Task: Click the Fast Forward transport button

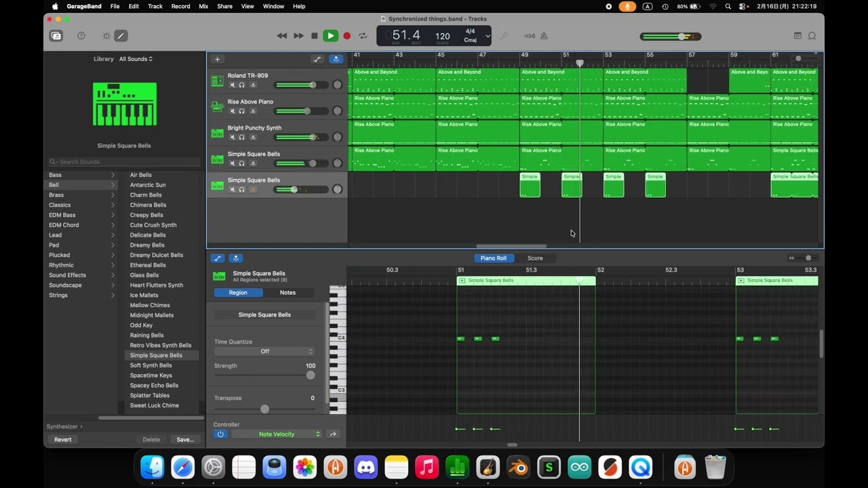Action: pyautogui.click(x=298, y=36)
